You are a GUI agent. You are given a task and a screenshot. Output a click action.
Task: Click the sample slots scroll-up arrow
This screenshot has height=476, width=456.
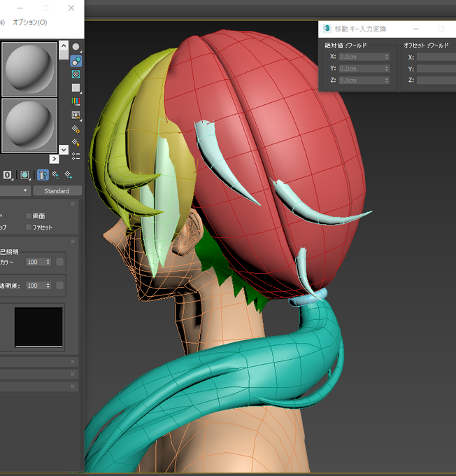click(x=64, y=45)
